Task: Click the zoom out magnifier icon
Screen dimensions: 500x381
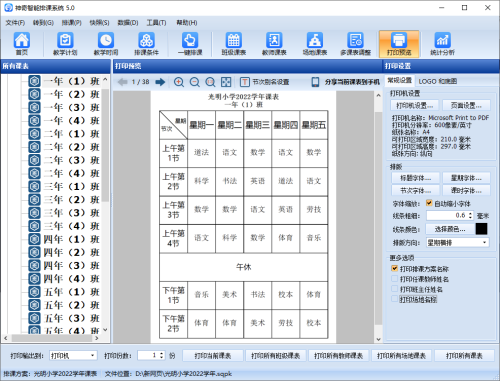Action: coord(195,82)
